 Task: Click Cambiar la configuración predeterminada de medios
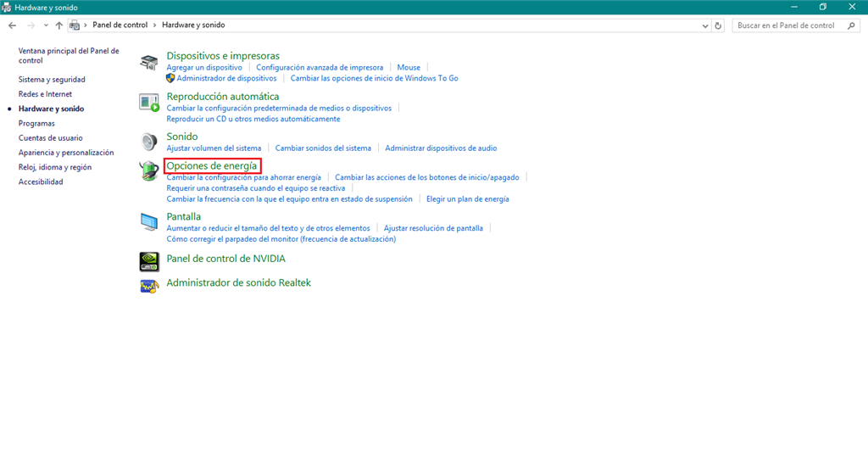(279, 108)
